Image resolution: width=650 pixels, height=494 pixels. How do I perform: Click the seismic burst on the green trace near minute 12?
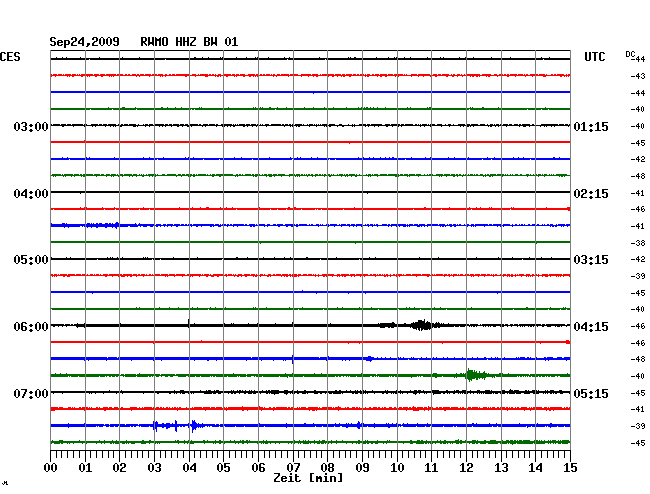pos(475,375)
